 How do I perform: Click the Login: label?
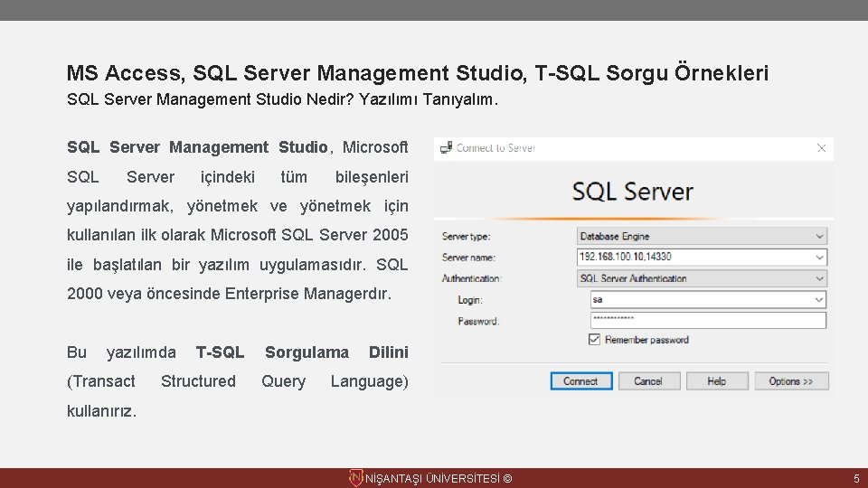tap(470, 300)
